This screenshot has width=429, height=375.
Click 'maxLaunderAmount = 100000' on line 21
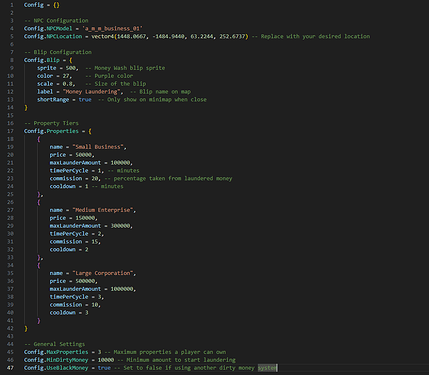[90, 163]
